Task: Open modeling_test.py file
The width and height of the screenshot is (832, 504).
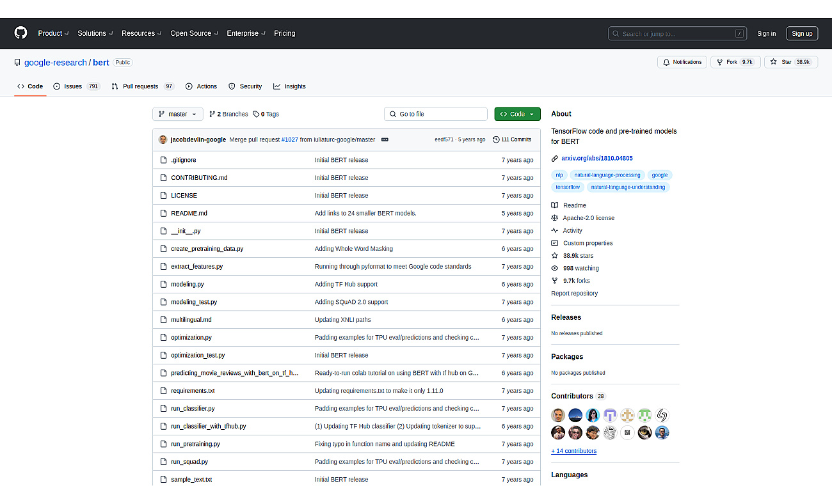Action: click(x=194, y=302)
